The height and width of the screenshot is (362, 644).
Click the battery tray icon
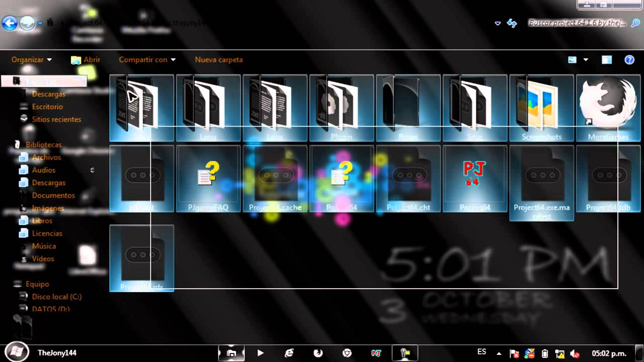[x=545, y=353]
